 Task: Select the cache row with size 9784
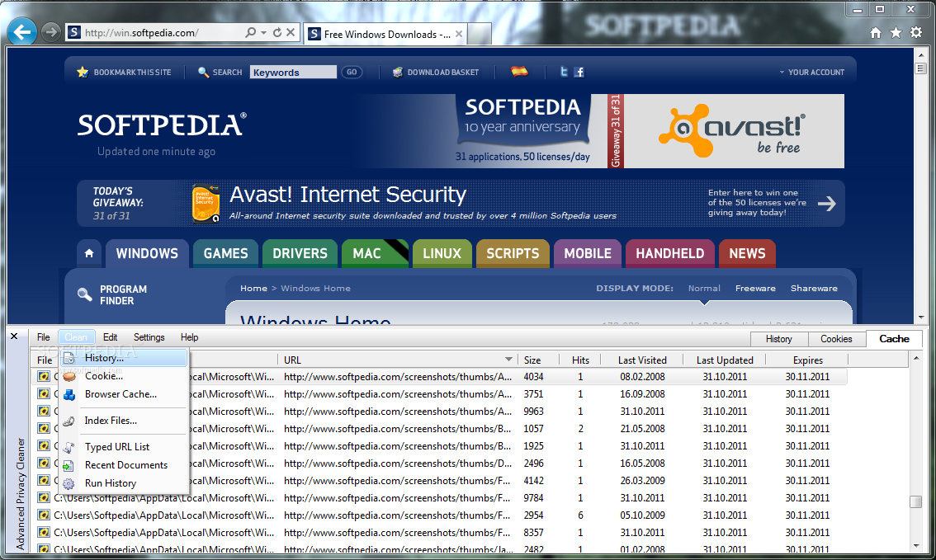(x=441, y=498)
